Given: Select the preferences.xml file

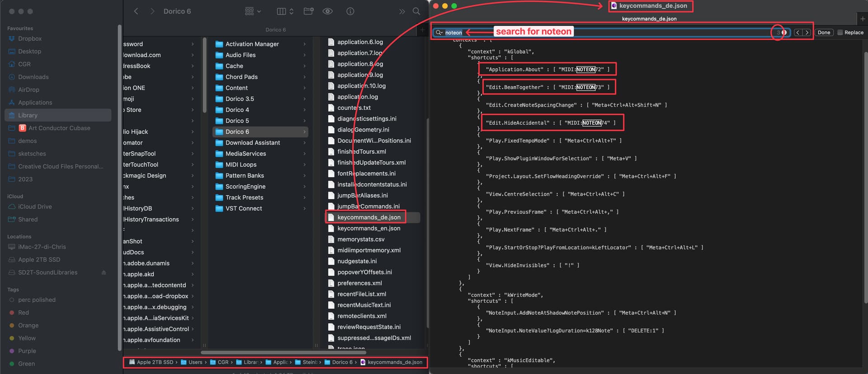Looking at the screenshot, I should [x=359, y=283].
